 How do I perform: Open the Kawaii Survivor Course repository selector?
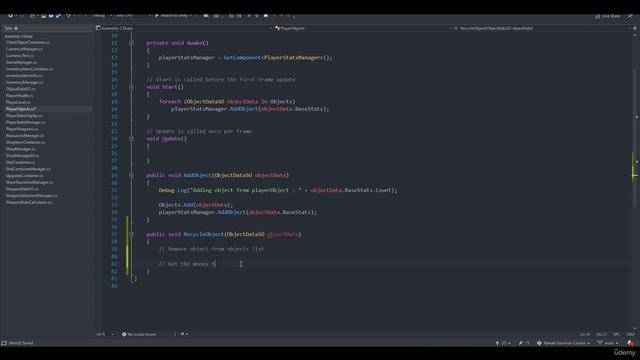tap(563, 343)
